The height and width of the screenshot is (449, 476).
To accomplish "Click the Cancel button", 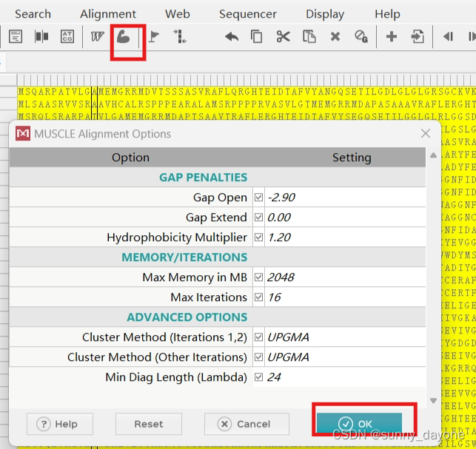I will click(247, 424).
